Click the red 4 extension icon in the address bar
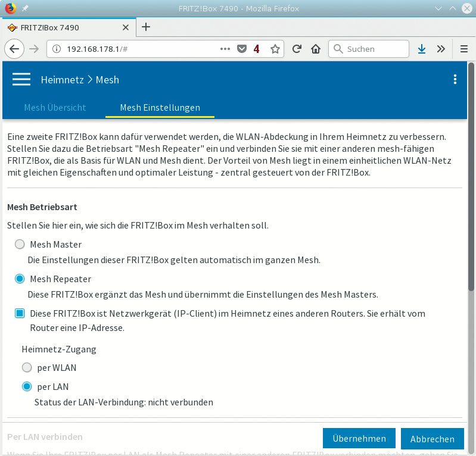476x456 pixels. [257, 49]
